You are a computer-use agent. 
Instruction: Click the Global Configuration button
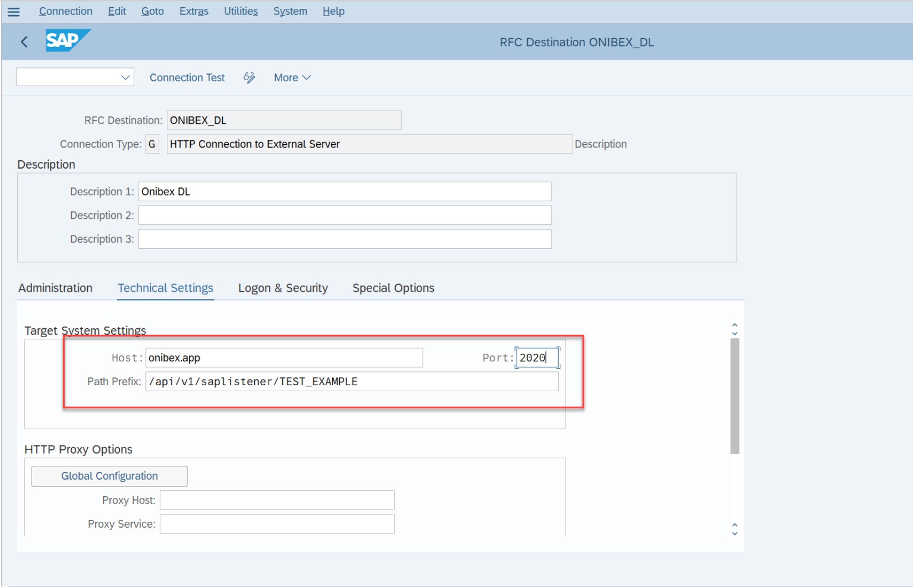pos(109,476)
